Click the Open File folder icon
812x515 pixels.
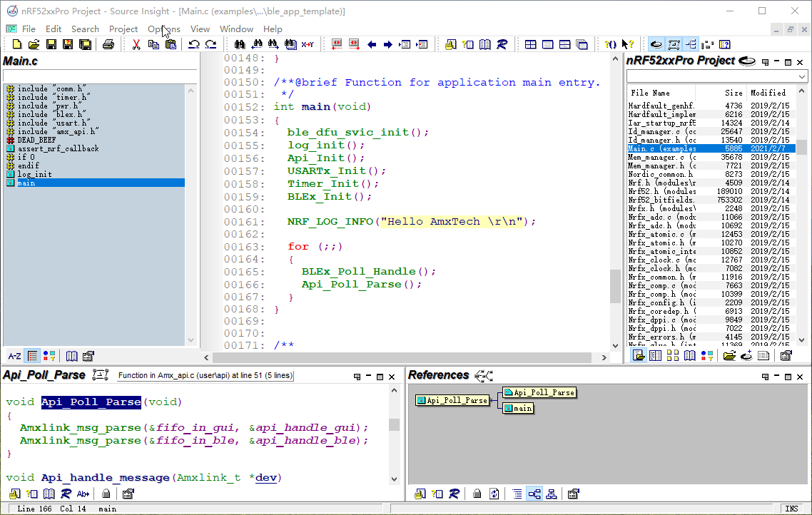click(34, 44)
